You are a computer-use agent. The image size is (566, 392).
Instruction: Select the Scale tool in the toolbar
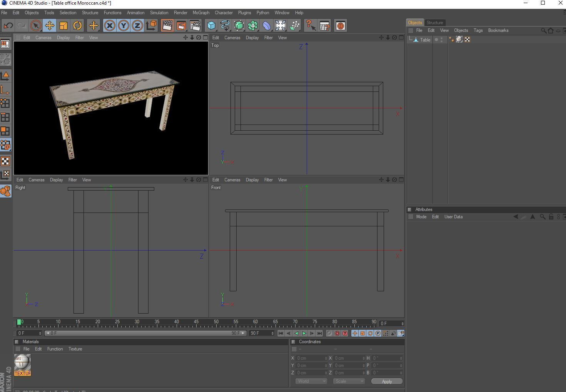pos(63,26)
